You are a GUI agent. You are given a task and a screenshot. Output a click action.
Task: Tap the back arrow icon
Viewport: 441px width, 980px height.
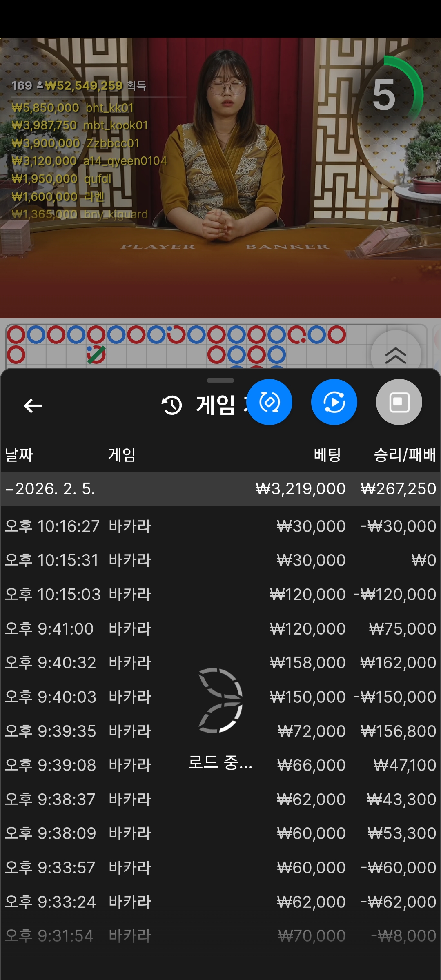33,405
